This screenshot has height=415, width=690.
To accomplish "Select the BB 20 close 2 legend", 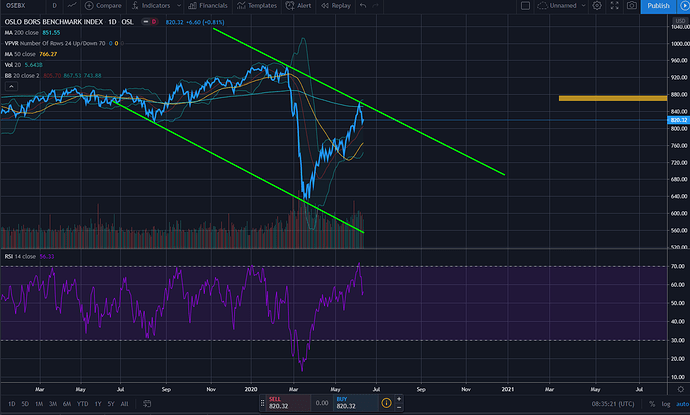I will (22, 76).
